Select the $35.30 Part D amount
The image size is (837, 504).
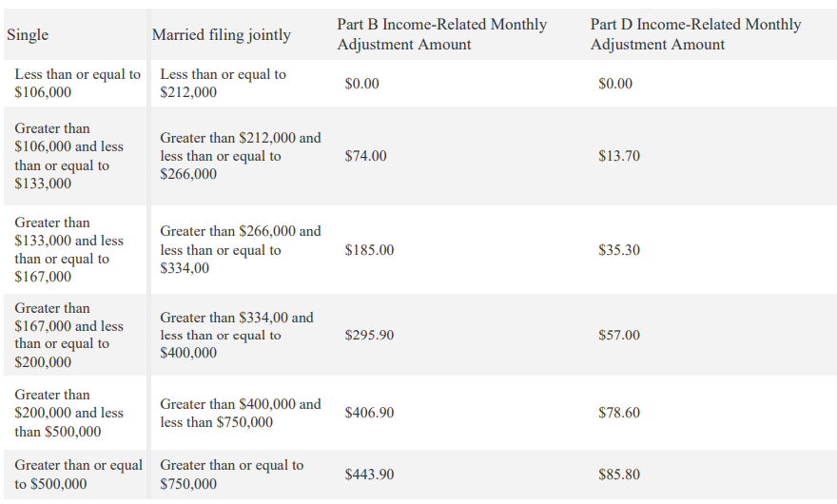coord(619,250)
